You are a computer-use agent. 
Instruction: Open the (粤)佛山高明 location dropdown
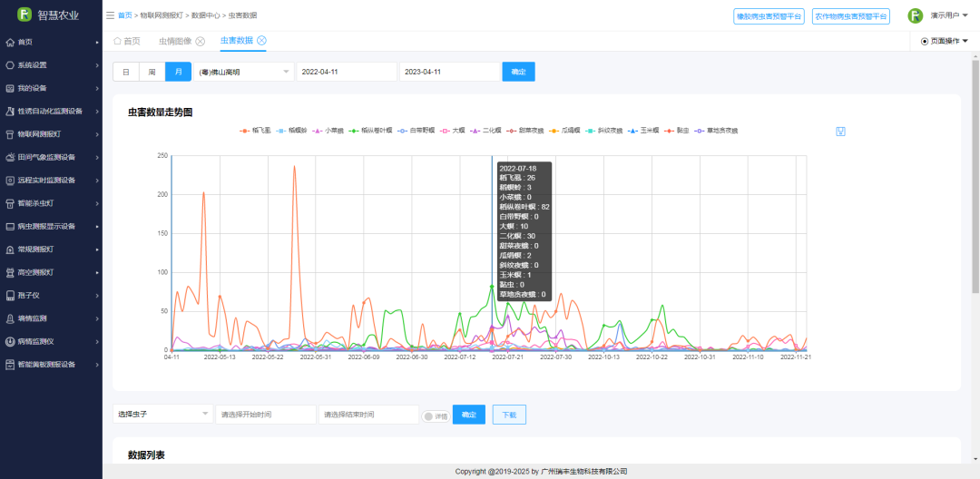point(244,72)
